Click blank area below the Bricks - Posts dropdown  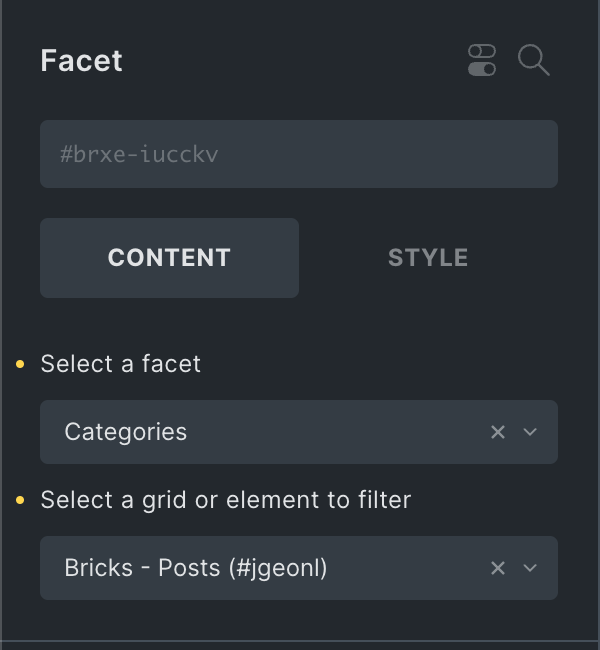coord(300,620)
